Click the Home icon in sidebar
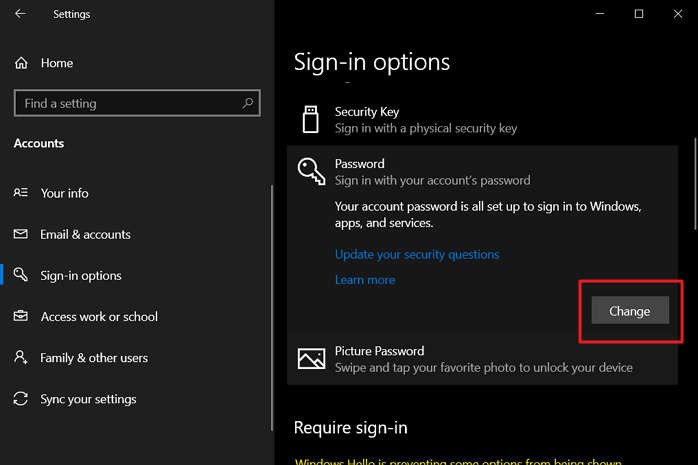 click(x=21, y=63)
